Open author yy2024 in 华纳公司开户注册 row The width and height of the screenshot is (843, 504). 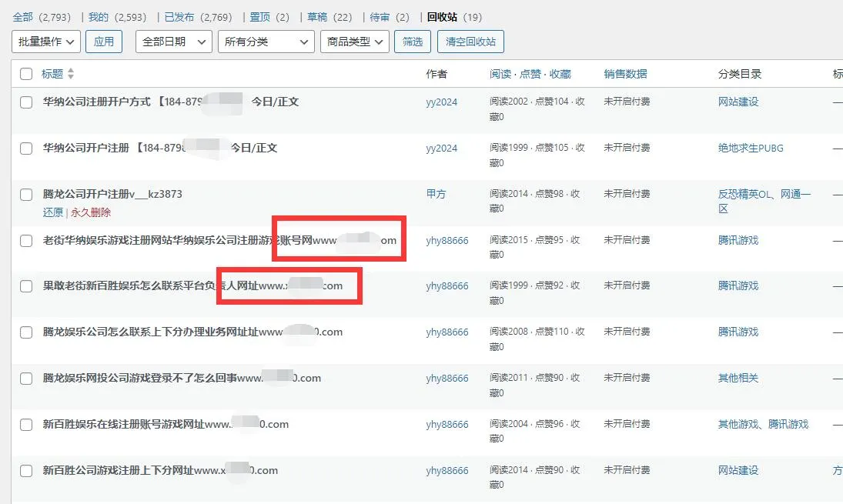coord(441,149)
